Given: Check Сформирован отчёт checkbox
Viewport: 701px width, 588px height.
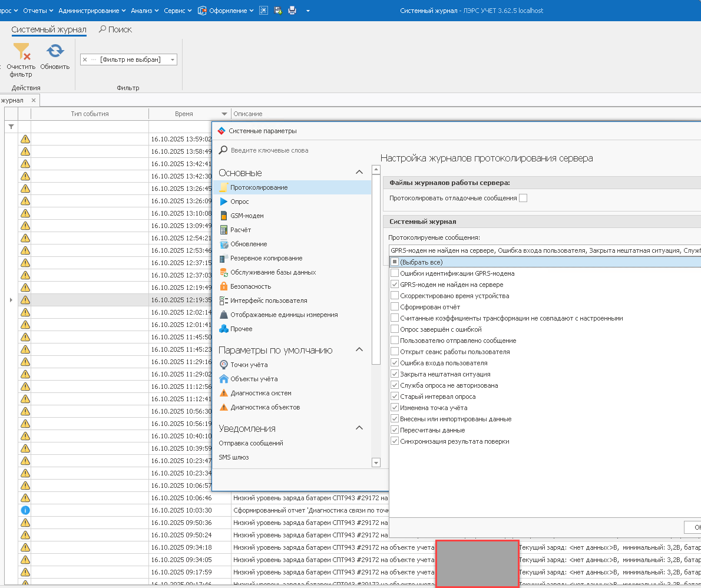Looking at the screenshot, I should [395, 307].
